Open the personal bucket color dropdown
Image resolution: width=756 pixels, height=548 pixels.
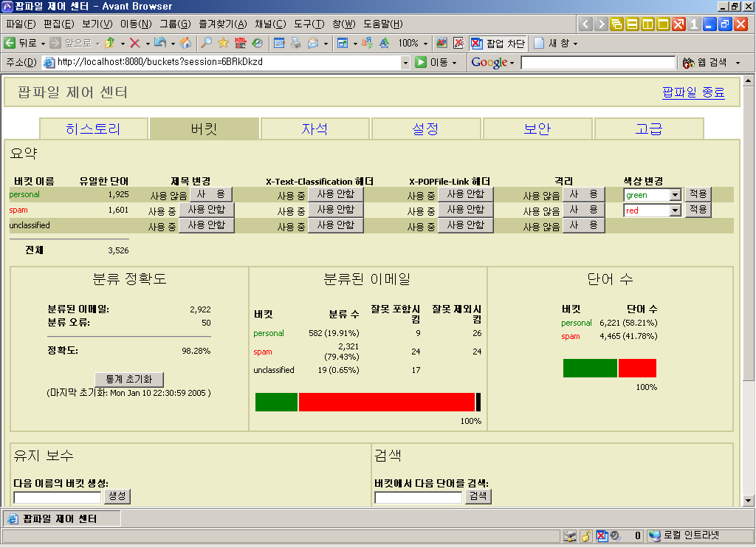[675, 195]
